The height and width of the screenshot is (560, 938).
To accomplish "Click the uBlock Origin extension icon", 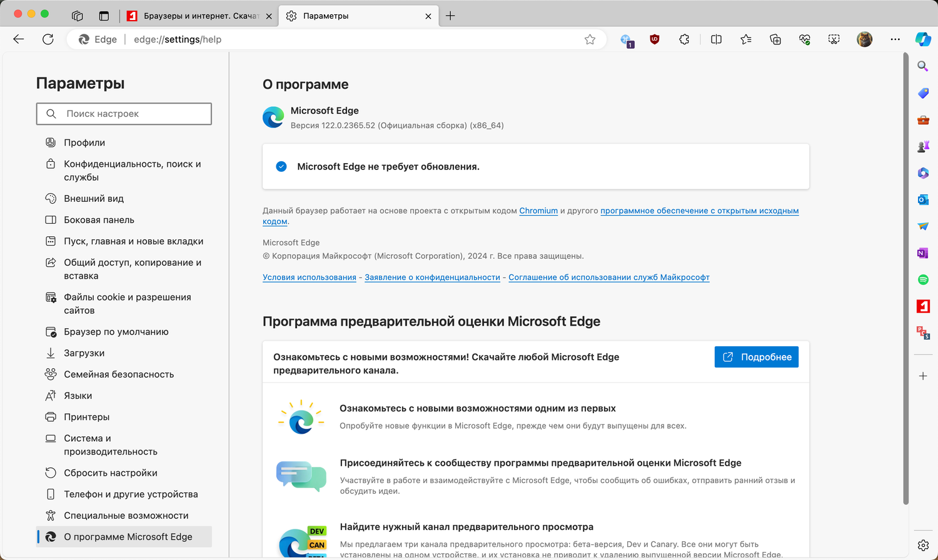I will (655, 39).
